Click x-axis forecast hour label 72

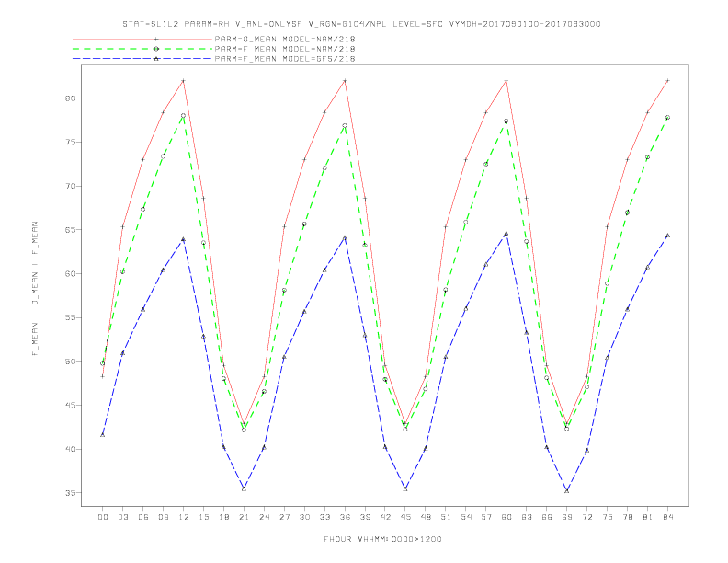(x=587, y=517)
